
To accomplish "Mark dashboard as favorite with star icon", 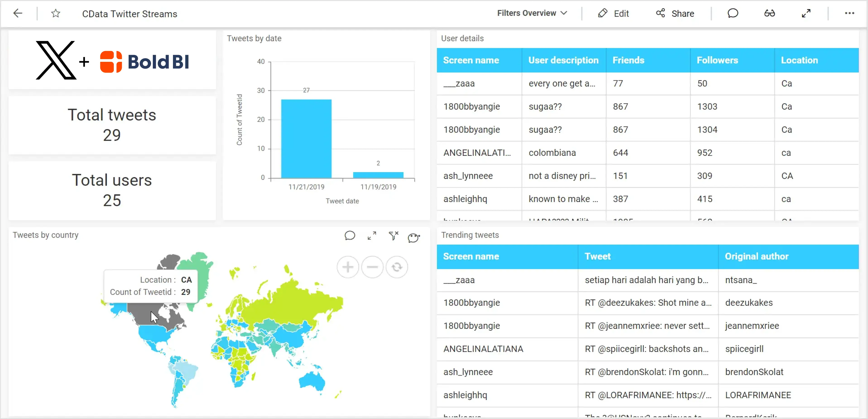I will coord(56,14).
